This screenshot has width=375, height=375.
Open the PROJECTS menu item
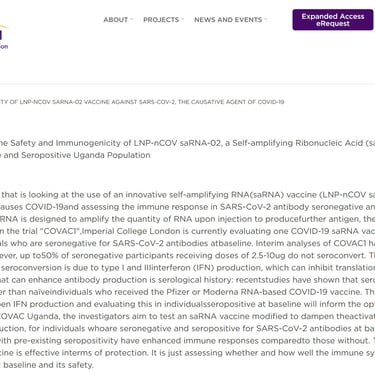coord(161,20)
